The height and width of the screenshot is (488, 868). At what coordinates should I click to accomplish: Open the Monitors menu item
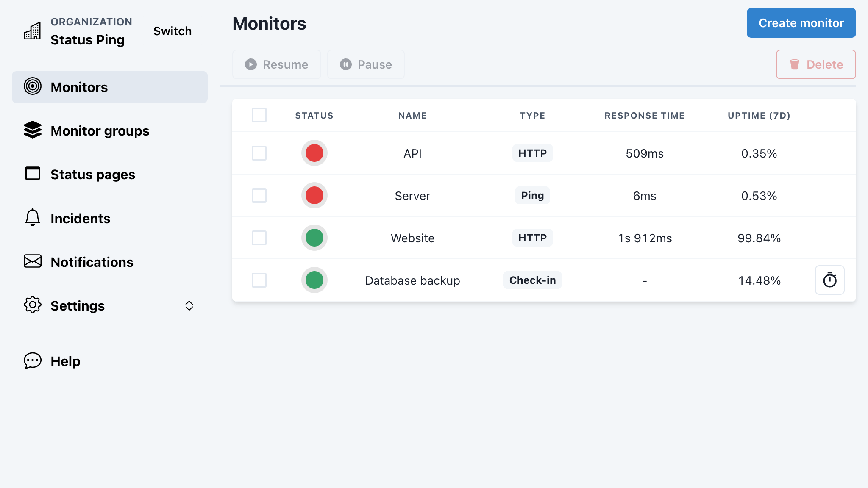(x=110, y=87)
